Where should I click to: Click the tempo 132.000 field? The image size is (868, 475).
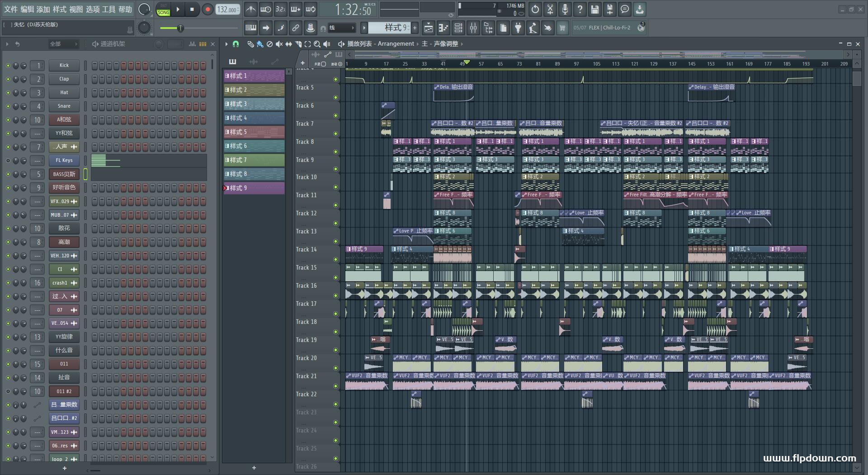click(228, 9)
